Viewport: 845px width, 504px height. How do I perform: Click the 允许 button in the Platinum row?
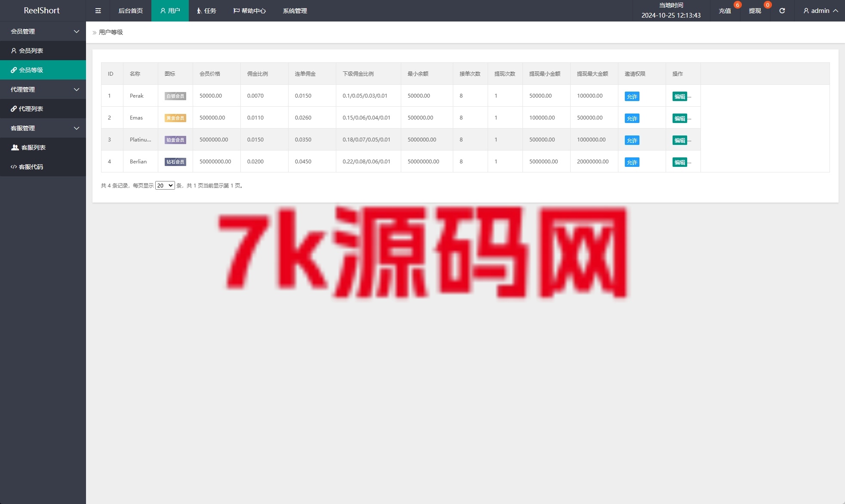(632, 140)
